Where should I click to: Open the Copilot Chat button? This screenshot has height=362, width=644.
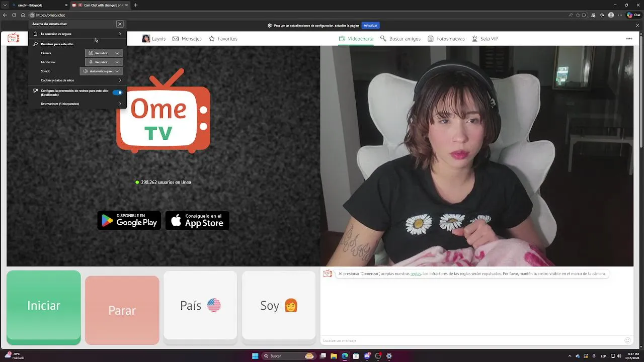click(x=633, y=15)
